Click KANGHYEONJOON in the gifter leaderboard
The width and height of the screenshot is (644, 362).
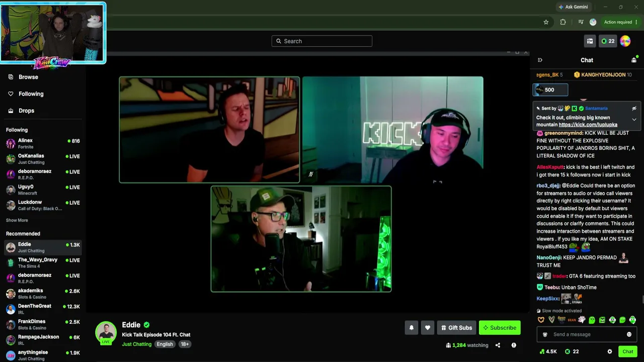pos(603,75)
